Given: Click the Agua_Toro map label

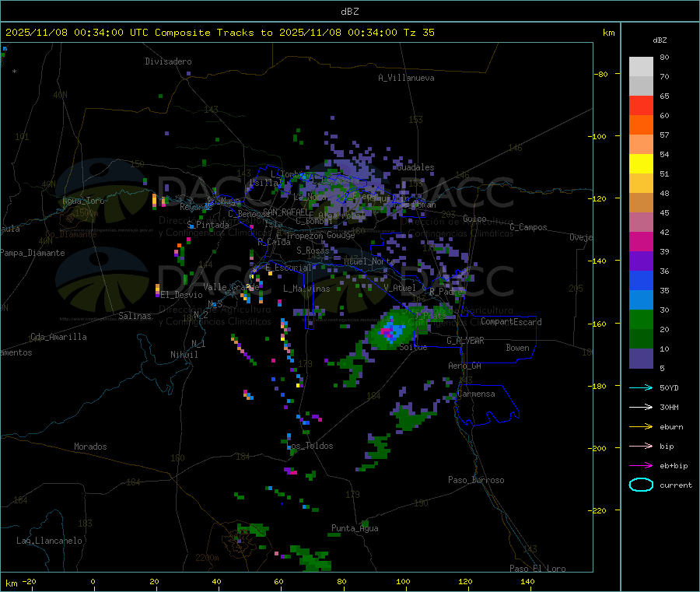Looking at the screenshot, I should coord(83,201).
